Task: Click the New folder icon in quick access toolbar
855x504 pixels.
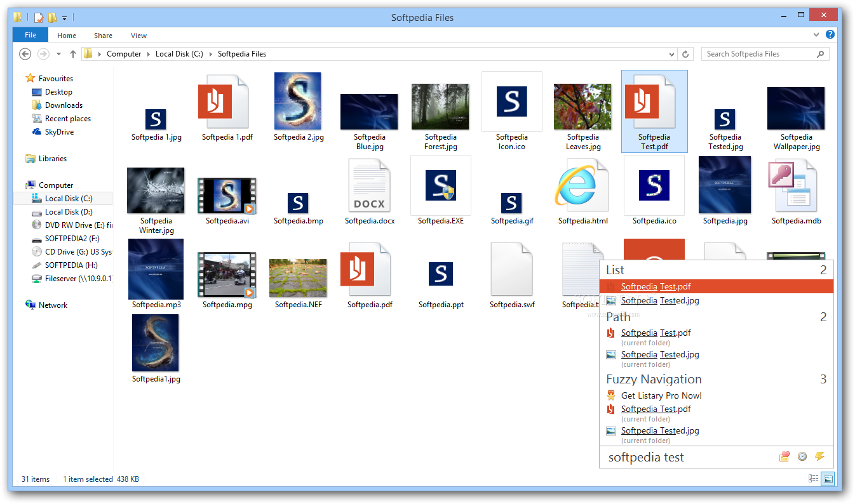Action: point(53,18)
